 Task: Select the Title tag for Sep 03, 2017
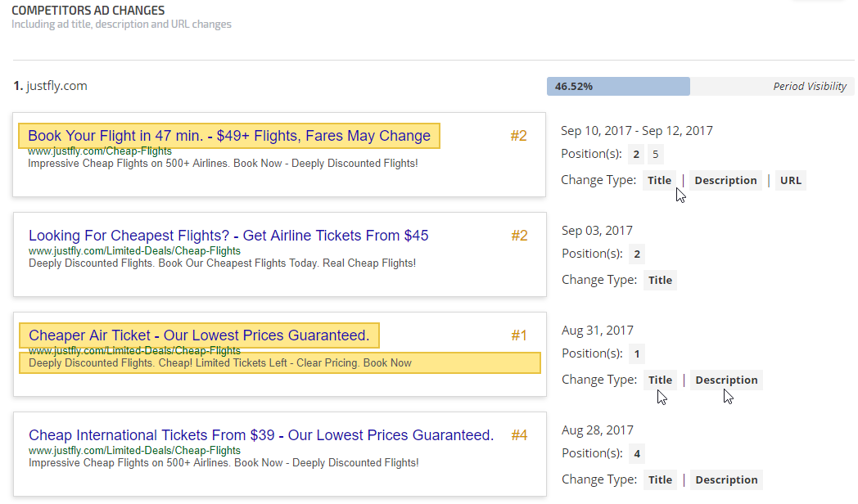tap(660, 281)
